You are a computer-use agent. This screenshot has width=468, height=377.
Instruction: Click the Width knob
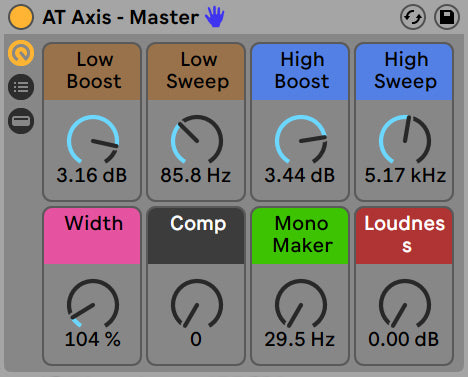pos(93,304)
